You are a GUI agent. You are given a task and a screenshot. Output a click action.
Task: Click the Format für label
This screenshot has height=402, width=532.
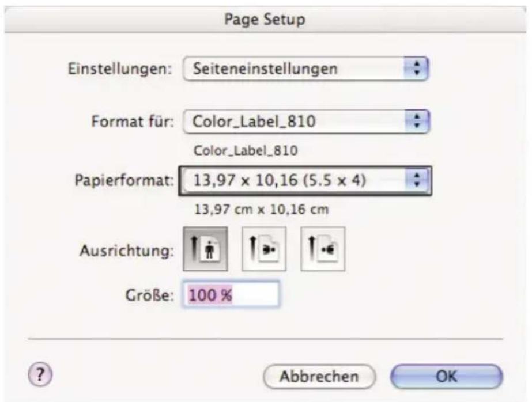pos(133,122)
